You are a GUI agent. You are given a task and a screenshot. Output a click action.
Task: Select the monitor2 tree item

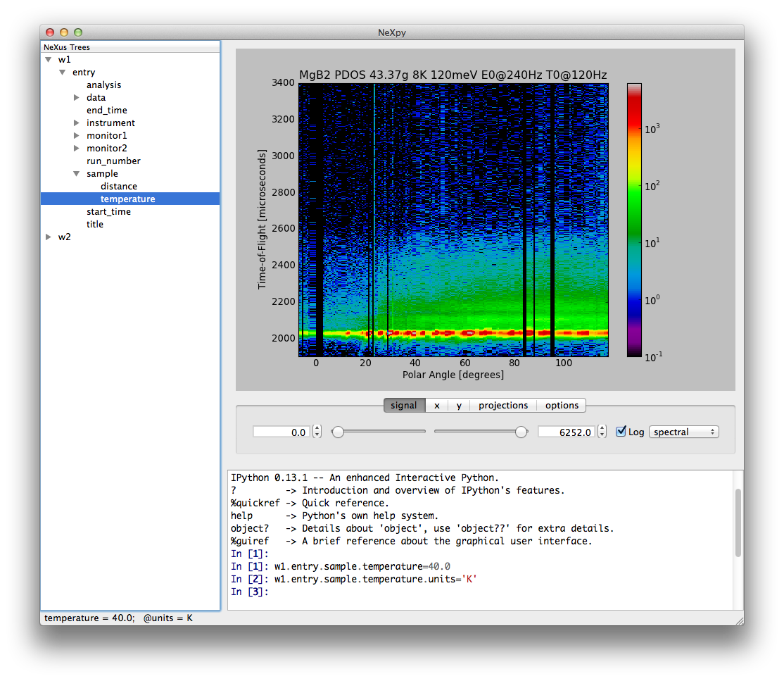(106, 148)
